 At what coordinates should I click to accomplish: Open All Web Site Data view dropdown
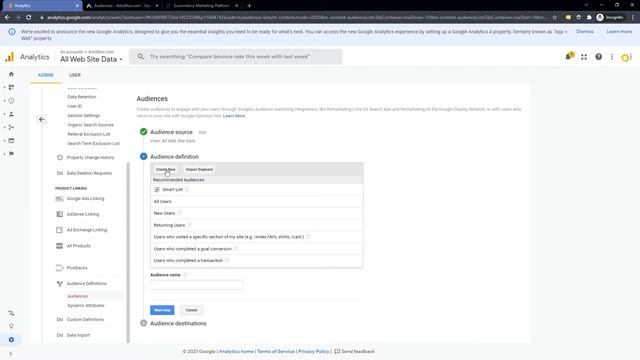(91, 60)
